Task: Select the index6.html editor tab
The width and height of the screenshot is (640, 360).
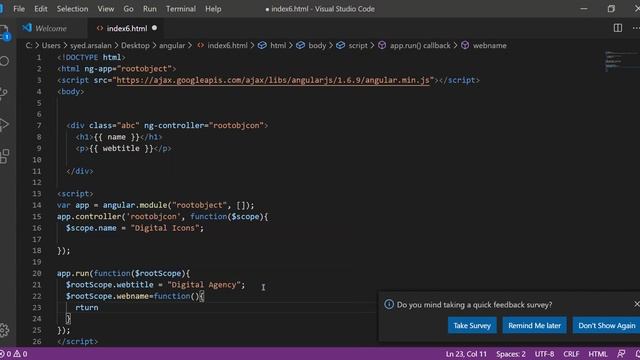Action: point(127,28)
